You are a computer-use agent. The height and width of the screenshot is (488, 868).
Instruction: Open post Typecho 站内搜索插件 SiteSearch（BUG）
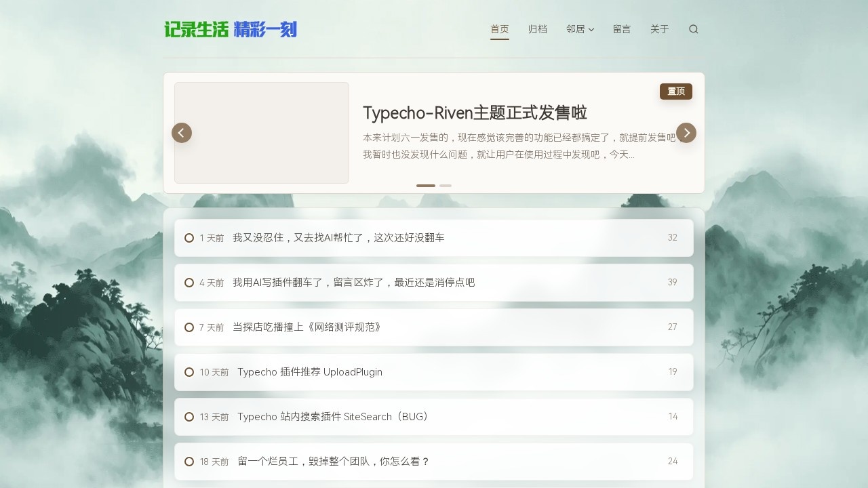click(x=334, y=417)
